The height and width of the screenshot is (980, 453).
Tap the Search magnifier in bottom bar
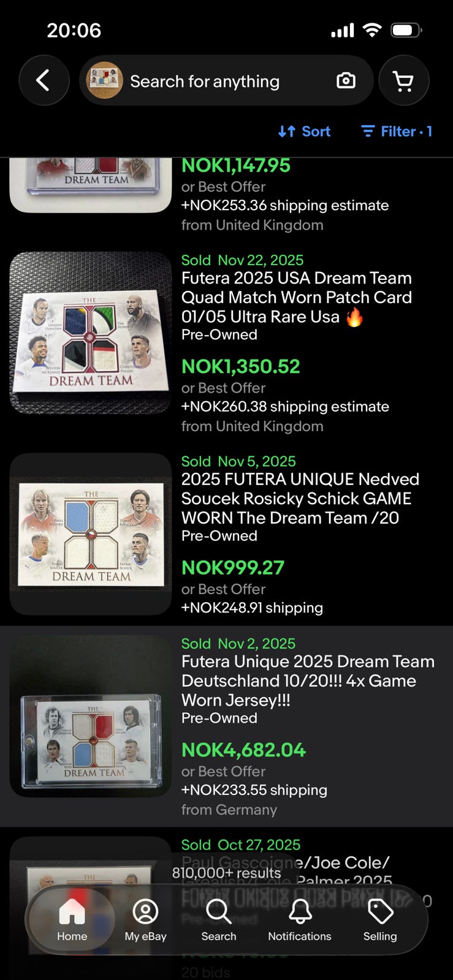219,920
